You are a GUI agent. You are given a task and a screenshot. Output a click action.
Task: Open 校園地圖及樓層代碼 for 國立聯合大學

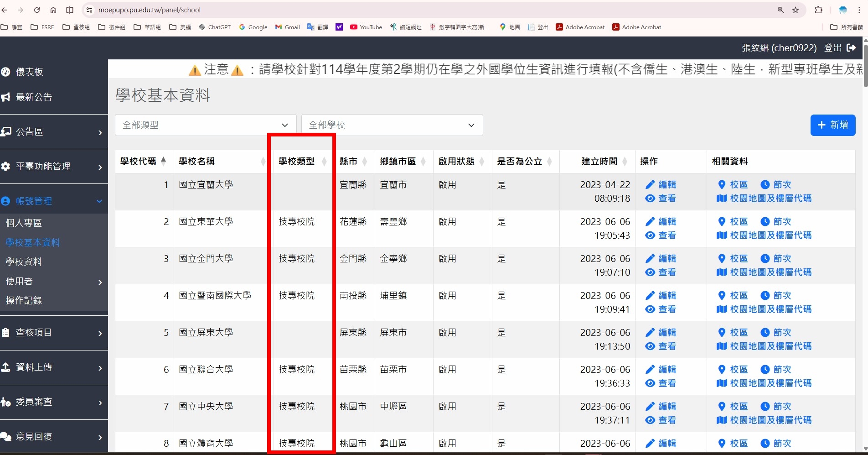pyautogui.click(x=764, y=383)
